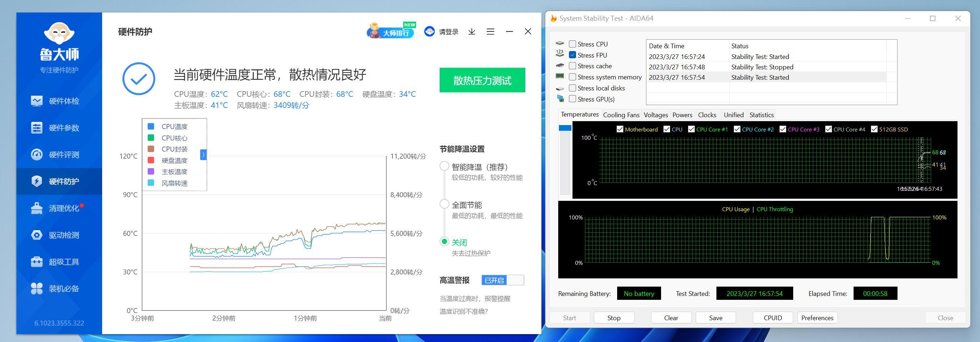Enable the Stress GPU(s) checkbox
The image size is (980, 342).
pos(572,99)
